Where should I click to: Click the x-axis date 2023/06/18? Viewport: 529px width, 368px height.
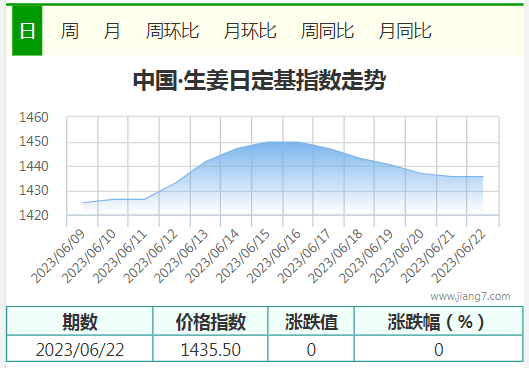pyautogui.click(x=335, y=256)
